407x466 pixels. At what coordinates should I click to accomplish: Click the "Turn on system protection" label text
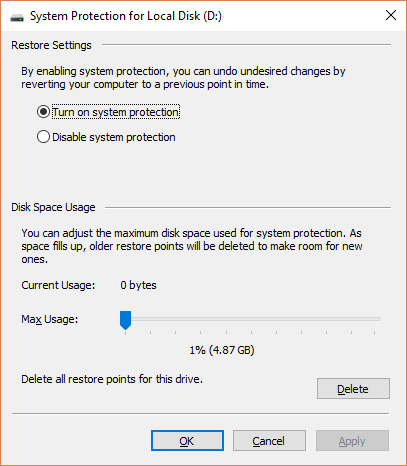pyautogui.click(x=116, y=112)
